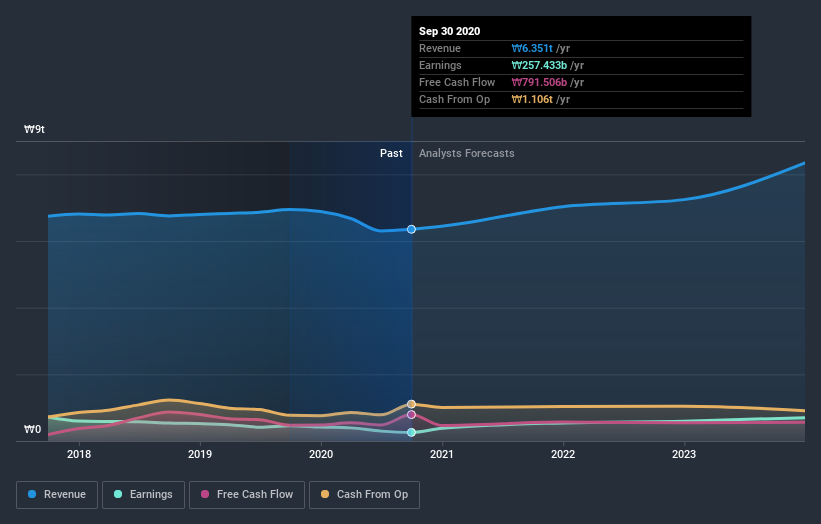Screen dimensions: 821x524
Task: Click the 2020 x-axis label
Action: 321,454
